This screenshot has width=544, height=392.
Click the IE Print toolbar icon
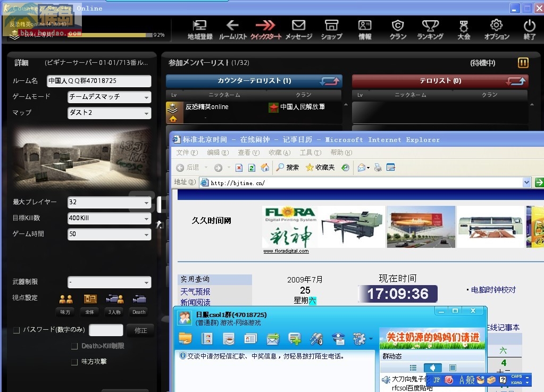pos(378,168)
